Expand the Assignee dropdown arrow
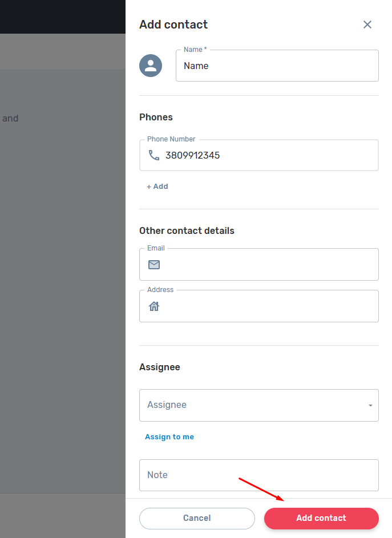This screenshot has width=392, height=538. pyautogui.click(x=370, y=406)
